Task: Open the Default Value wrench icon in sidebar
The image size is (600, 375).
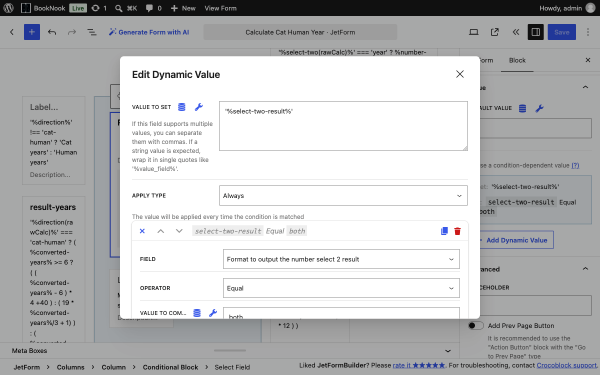Action: 539,109
